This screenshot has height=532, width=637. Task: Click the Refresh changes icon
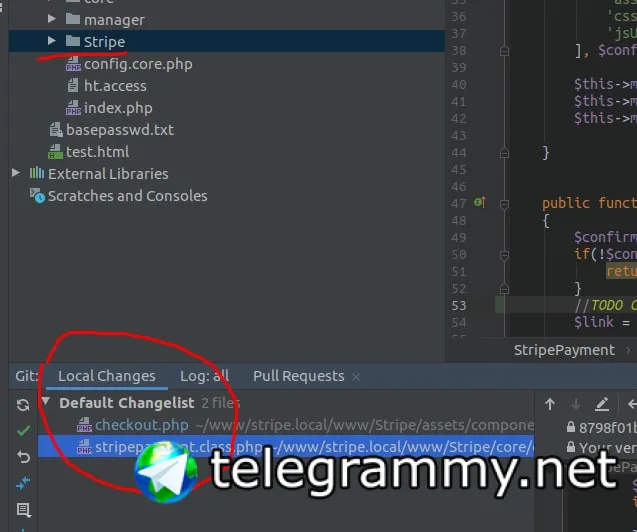[x=23, y=404]
